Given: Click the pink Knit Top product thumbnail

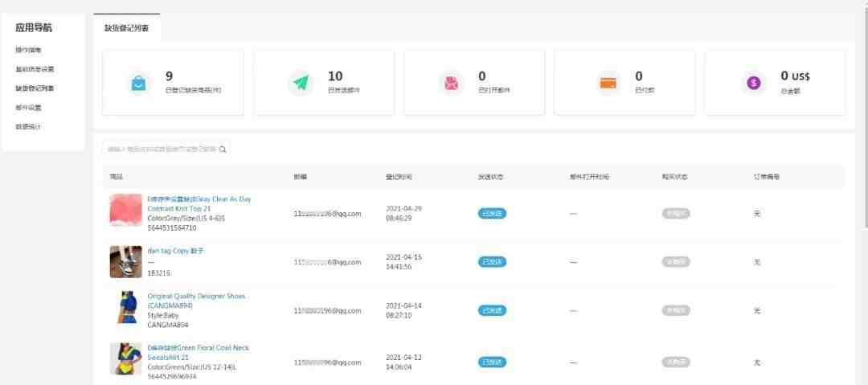Looking at the screenshot, I should (x=125, y=210).
